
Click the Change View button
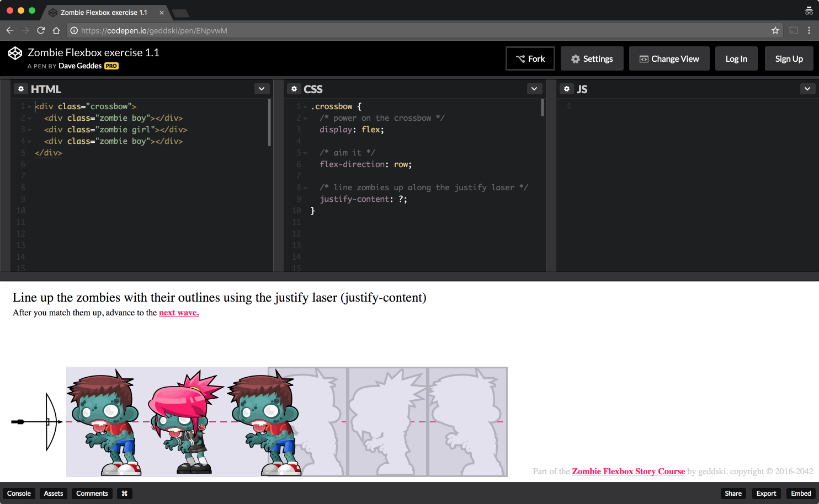pyautogui.click(x=669, y=58)
